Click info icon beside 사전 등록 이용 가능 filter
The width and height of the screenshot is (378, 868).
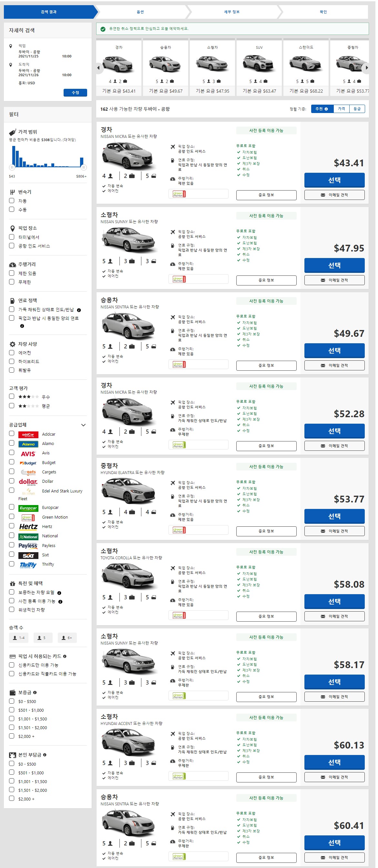coord(60,602)
